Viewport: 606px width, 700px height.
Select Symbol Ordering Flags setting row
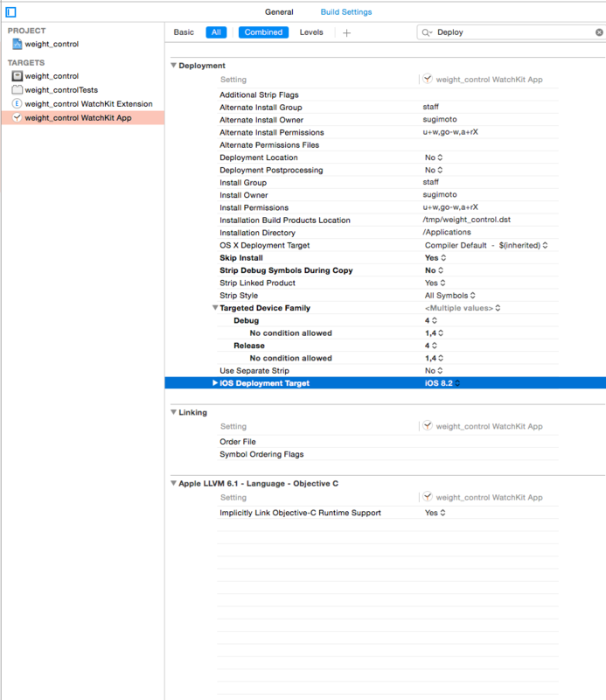pos(387,454)
